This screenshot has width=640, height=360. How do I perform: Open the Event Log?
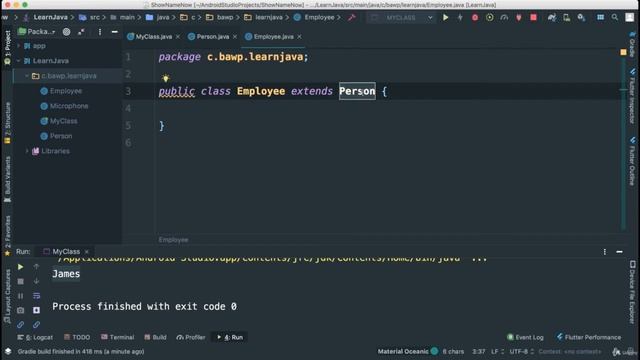tap(525, 338)
